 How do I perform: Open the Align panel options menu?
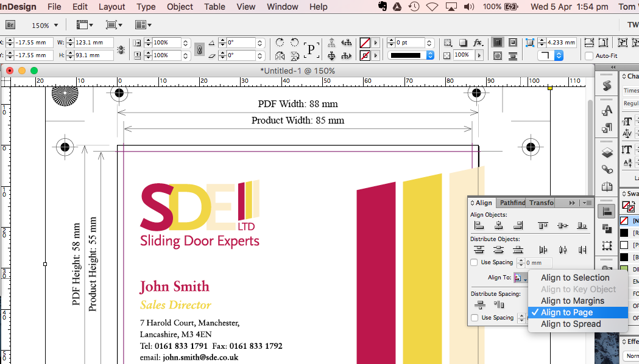587,203
